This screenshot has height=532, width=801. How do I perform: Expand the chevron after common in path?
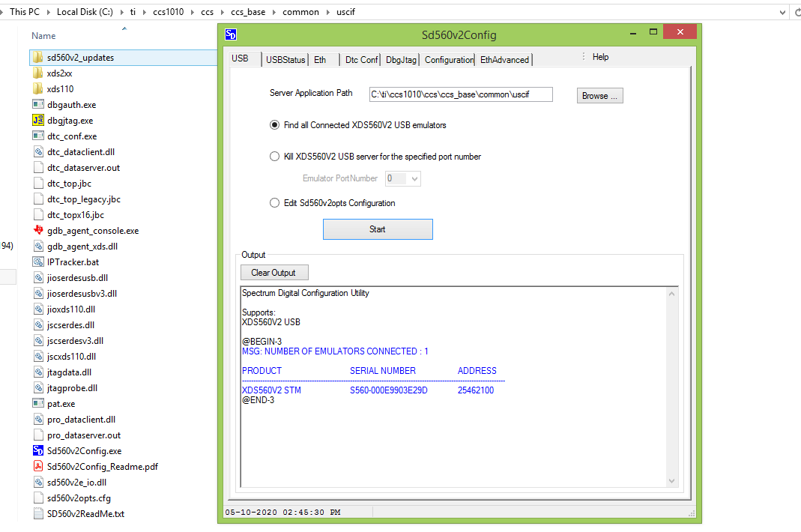328,12
